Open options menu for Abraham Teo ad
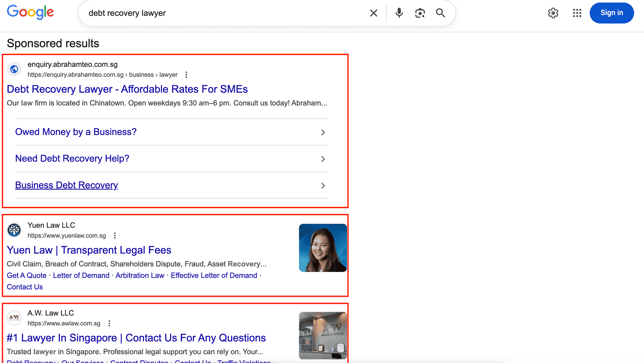The image size is (644, 363). point(186,75)
